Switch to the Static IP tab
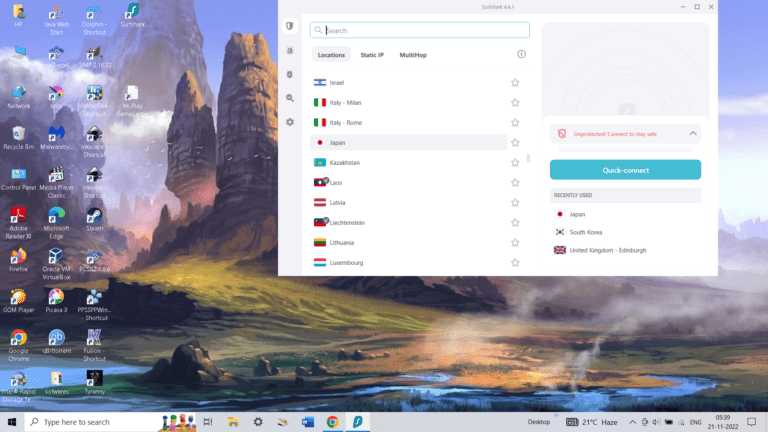The width and height of the screenshot is (768, 432). tap(372, 55)
